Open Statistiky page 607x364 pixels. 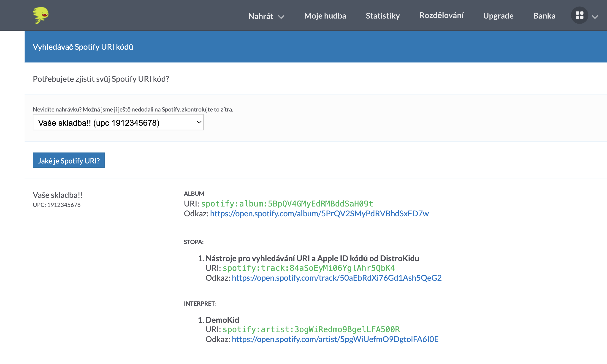click(383, 16)
